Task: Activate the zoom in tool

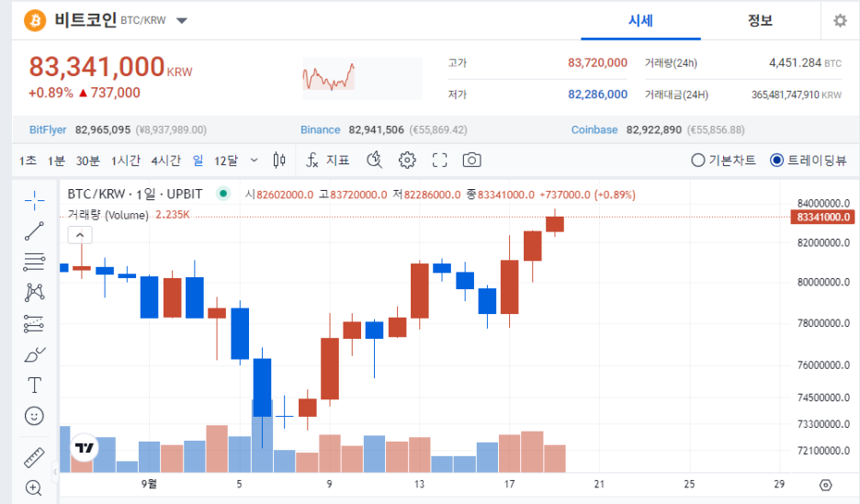Action: click(33, 487)
